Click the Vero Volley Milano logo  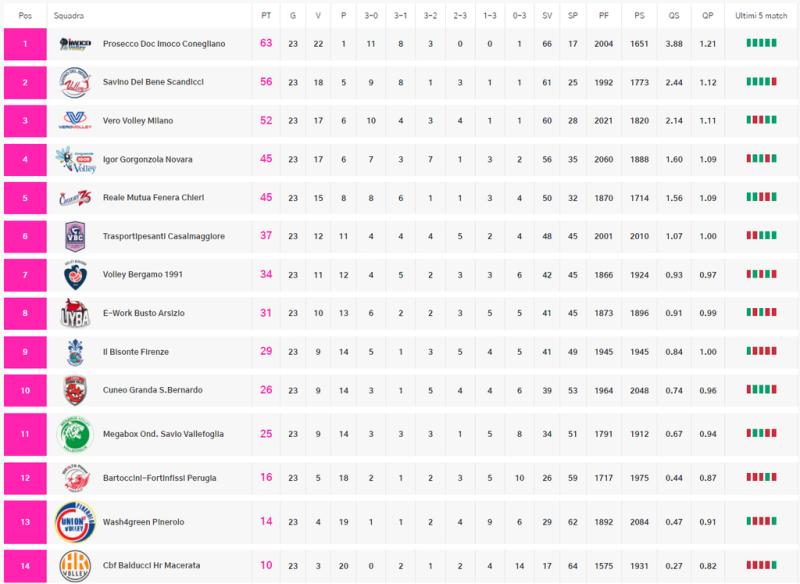click(75, 120)
